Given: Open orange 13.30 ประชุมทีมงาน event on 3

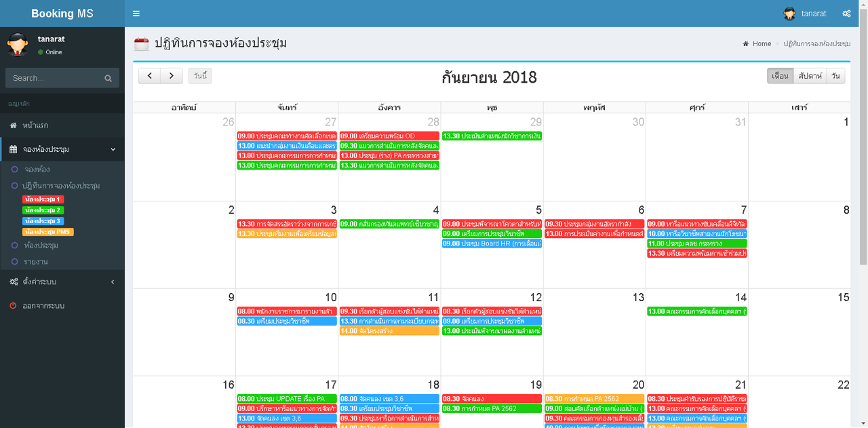Looking at the screenshot, I should pyautogui.click(x=287, y=233).
